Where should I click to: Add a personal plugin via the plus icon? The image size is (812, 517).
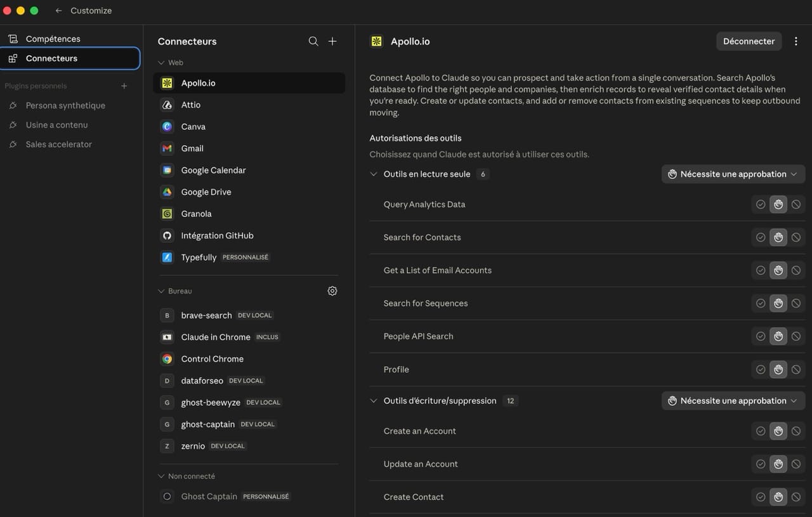[124, 86]
